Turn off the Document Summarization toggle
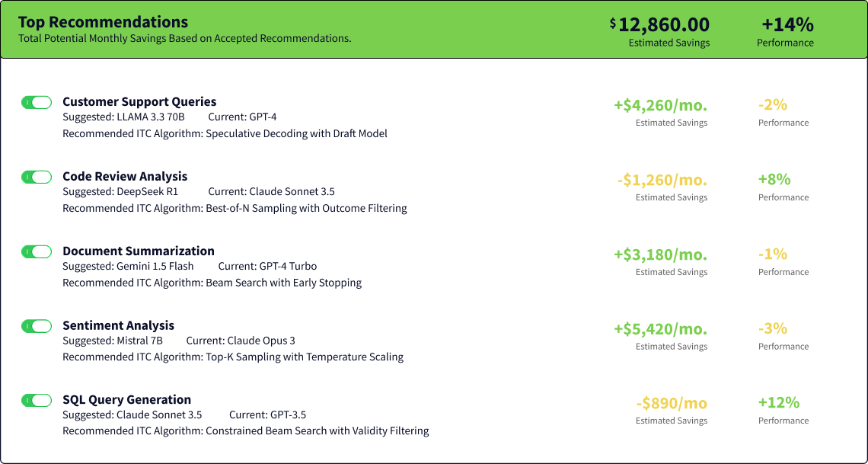 pos(37,252)
